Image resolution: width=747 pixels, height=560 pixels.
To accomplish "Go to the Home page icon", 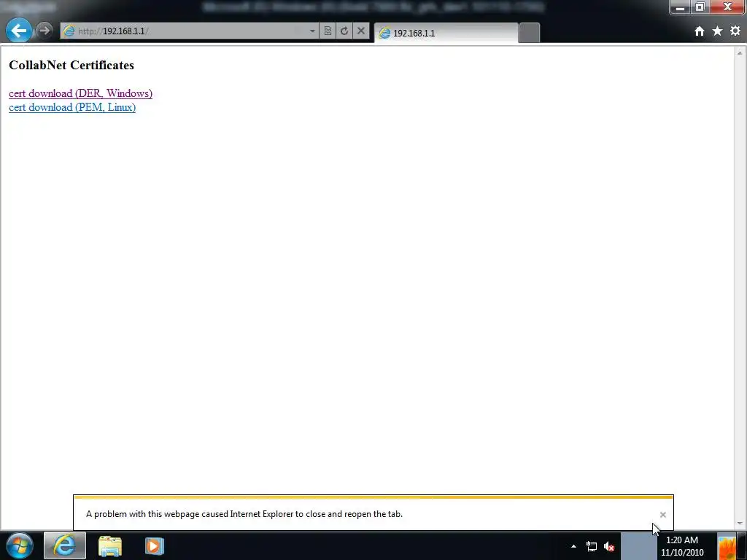I will pos(699,31).
